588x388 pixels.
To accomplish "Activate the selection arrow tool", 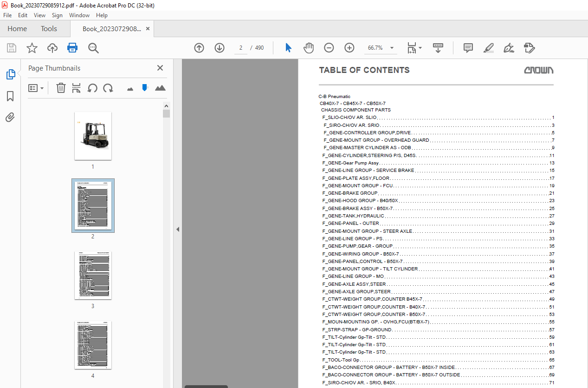I will 288,48.
